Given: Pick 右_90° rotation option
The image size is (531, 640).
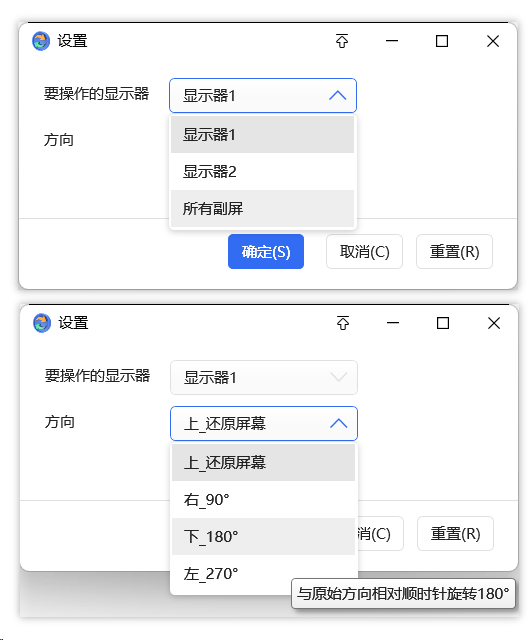Looking at the screenshot, I should pyautogui.click(x=263, y=500).
